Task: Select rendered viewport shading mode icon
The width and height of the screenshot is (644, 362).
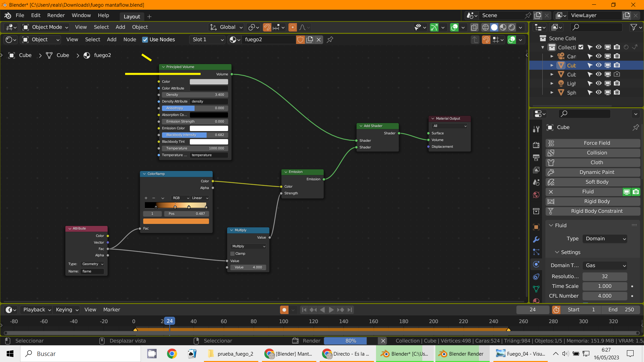Action: click(x=512, y=27)
